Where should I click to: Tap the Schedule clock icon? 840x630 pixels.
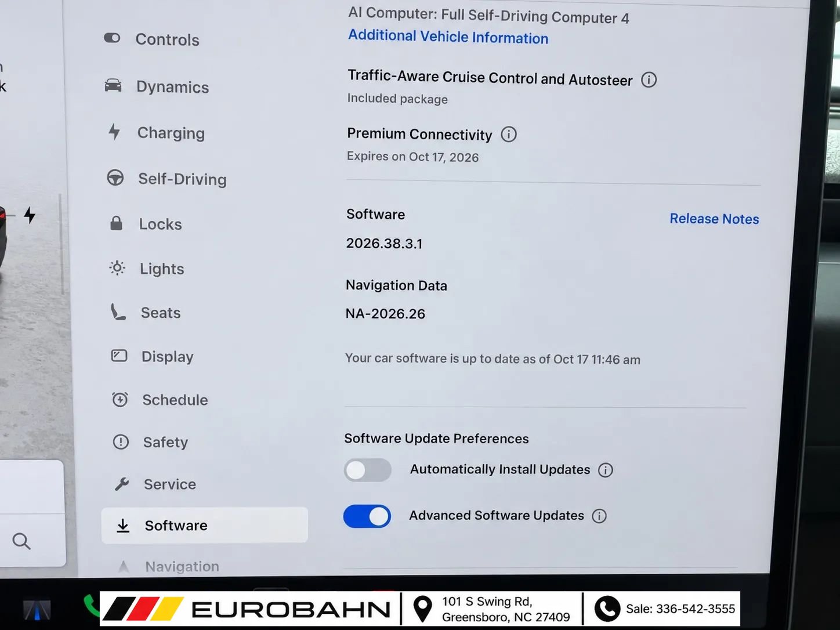point(120,399)
